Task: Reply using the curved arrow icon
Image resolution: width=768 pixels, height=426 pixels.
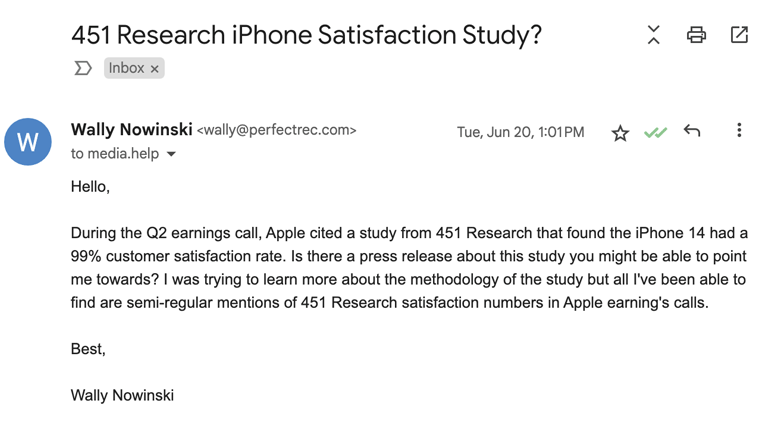Action: [692, 131]
